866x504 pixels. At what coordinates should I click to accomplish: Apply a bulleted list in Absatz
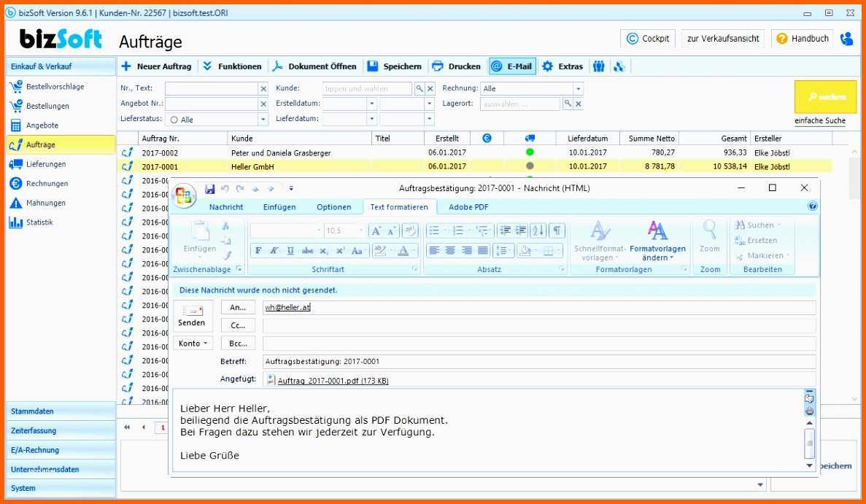[436, 230]
